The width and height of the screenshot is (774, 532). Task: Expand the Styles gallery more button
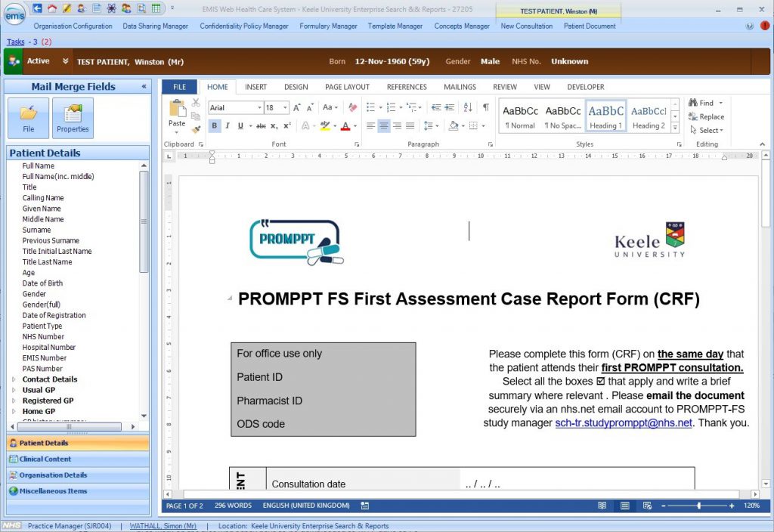tap(675, 128)
